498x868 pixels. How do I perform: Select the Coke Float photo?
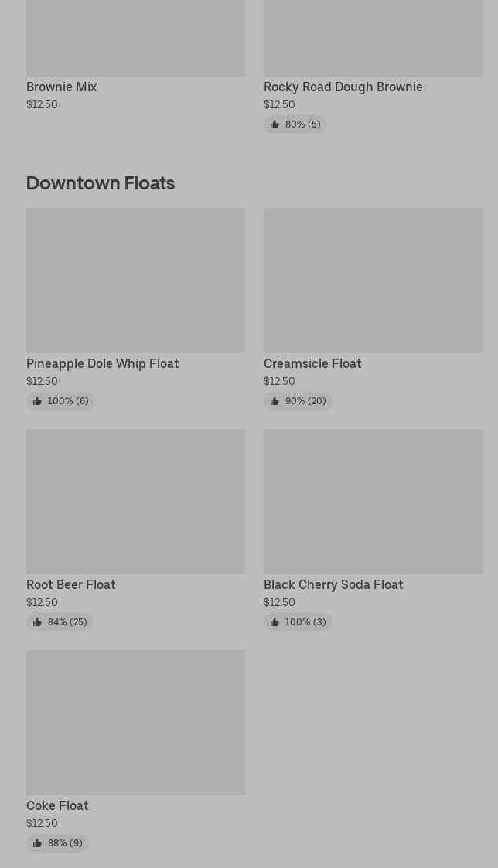click(x=135, y=722)
